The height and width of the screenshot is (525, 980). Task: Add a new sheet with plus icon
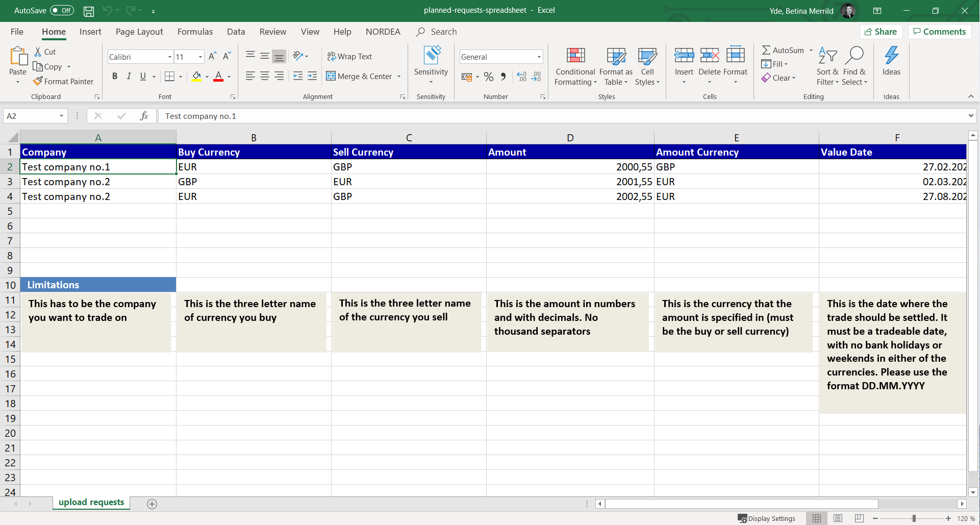click(152, 504)
